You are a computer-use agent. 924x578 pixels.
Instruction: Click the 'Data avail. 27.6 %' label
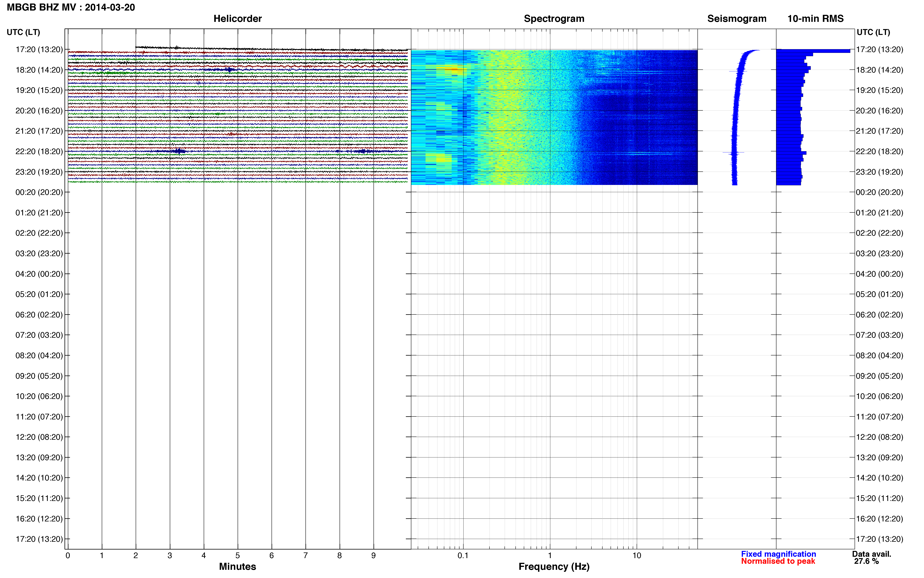click(x=871, y=557)
